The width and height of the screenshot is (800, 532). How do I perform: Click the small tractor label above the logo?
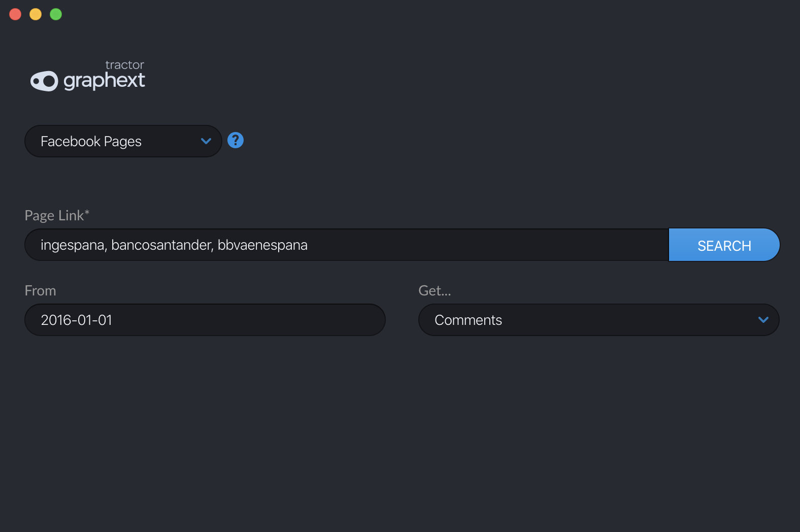[x=124, y=65]
